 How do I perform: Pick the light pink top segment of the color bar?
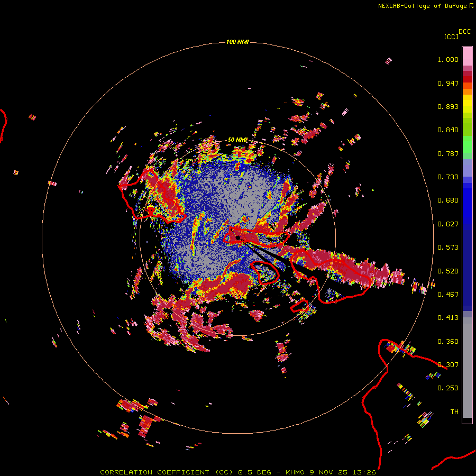467,57
